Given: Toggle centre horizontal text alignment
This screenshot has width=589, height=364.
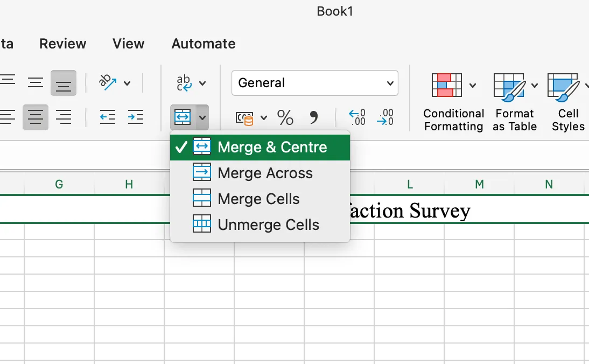Looking at the screenshot, I should [36, 117].
